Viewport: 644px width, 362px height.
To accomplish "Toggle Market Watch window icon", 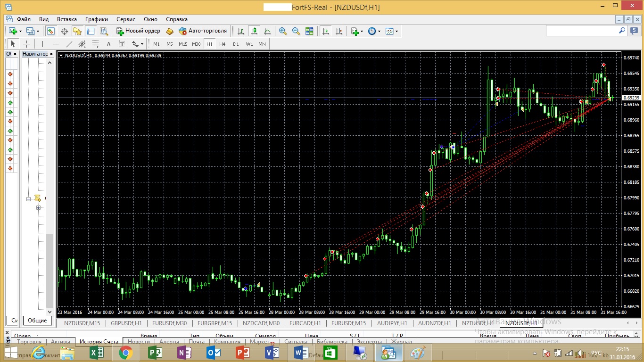I will (51, 31).
